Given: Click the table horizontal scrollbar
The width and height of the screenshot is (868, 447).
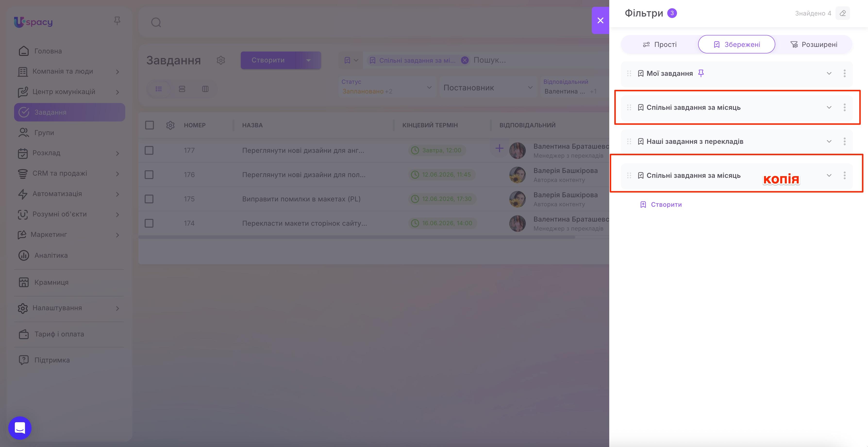Looking at the screenshot, I should (x=357, y=237).
